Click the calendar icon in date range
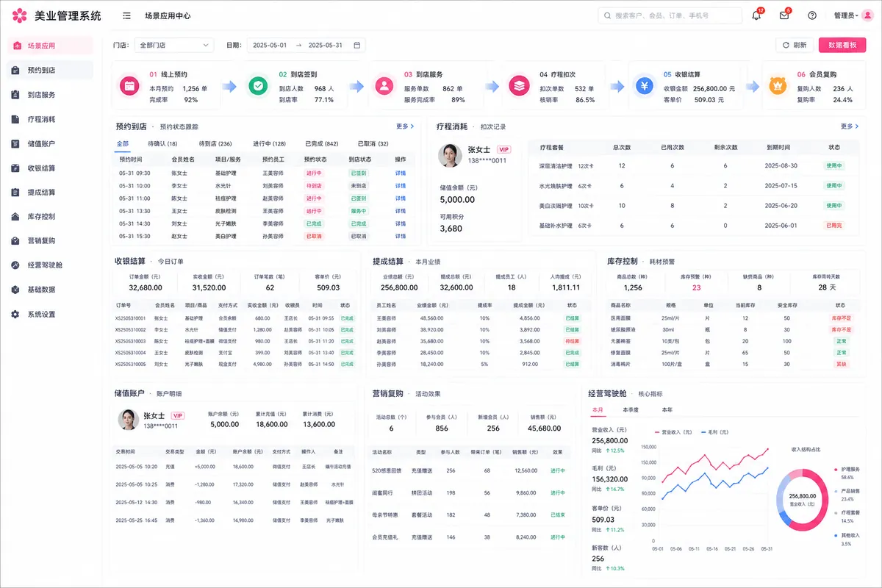Screen dimensions: 882x588 [x=357, y=45]
